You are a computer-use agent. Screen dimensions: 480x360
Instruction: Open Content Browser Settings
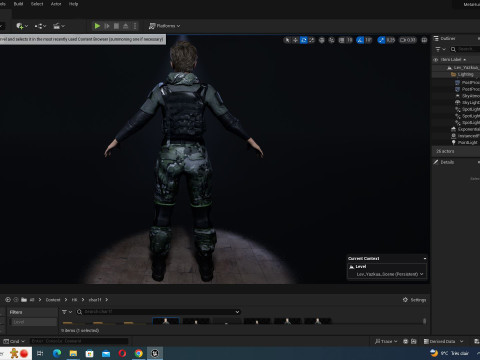click(414, 300)
